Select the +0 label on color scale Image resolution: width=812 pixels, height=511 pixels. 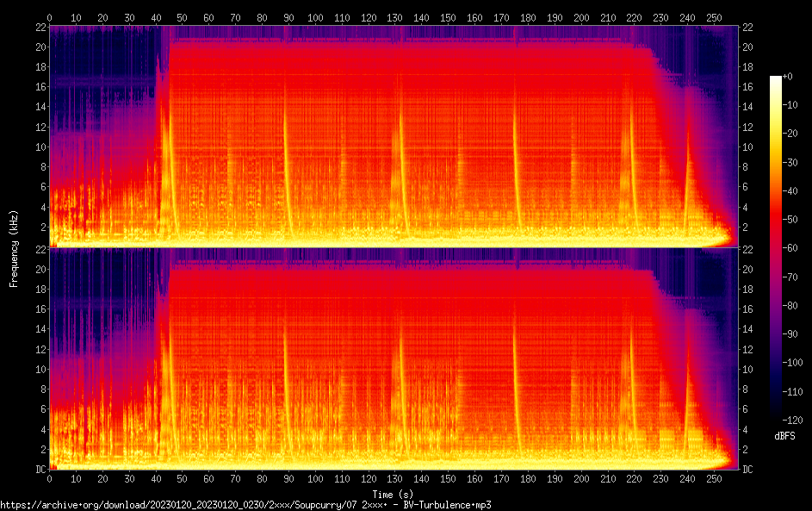789,77
